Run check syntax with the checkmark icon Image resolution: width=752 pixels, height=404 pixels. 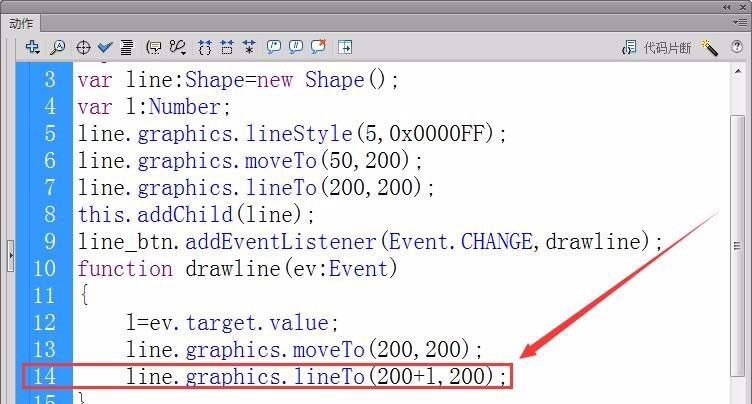tap(105, 48)
